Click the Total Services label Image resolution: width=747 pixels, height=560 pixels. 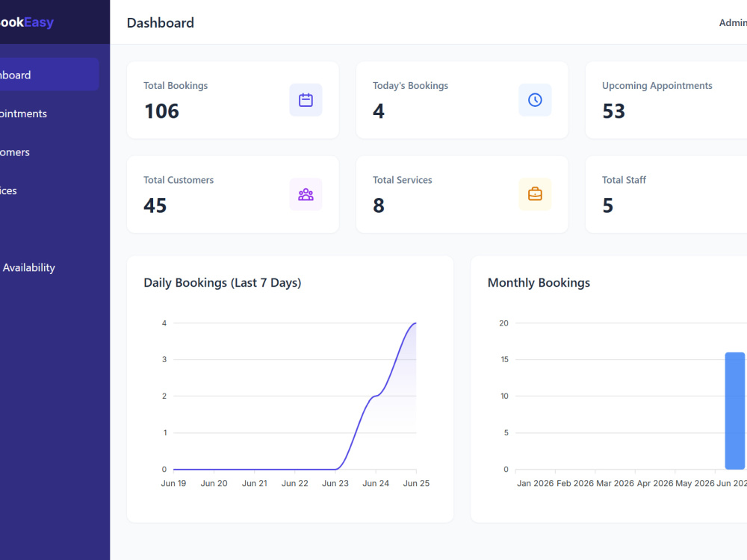403,180
